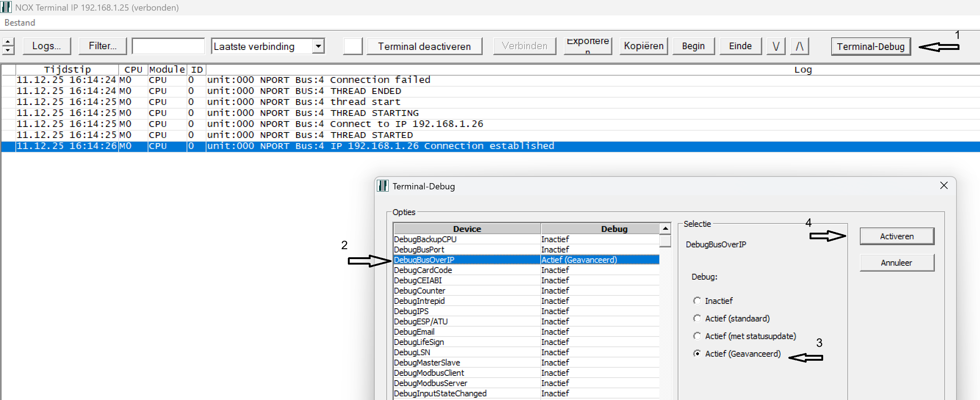This screenshot has height=400, width=980.
Task: Click the filter text input field
Action: pos(168,46)
